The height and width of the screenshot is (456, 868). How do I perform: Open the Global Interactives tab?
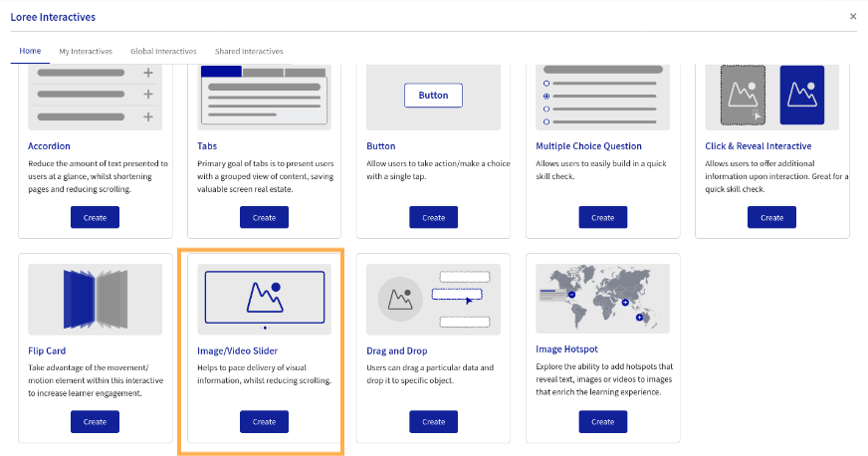pos(163,51)
